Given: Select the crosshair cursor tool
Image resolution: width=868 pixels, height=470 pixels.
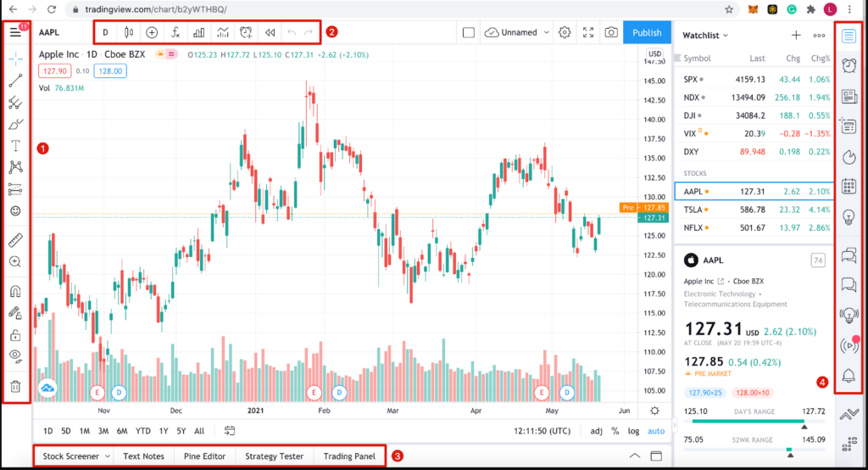Looking at the screenshot, I should tap(15, 59).
